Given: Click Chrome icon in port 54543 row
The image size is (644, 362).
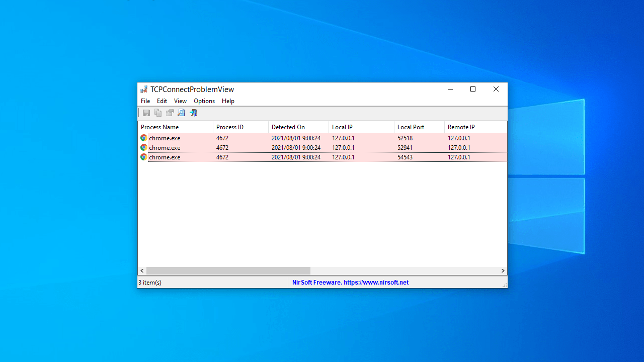Looking at the screenshot, I should click(x=144, y=157).
